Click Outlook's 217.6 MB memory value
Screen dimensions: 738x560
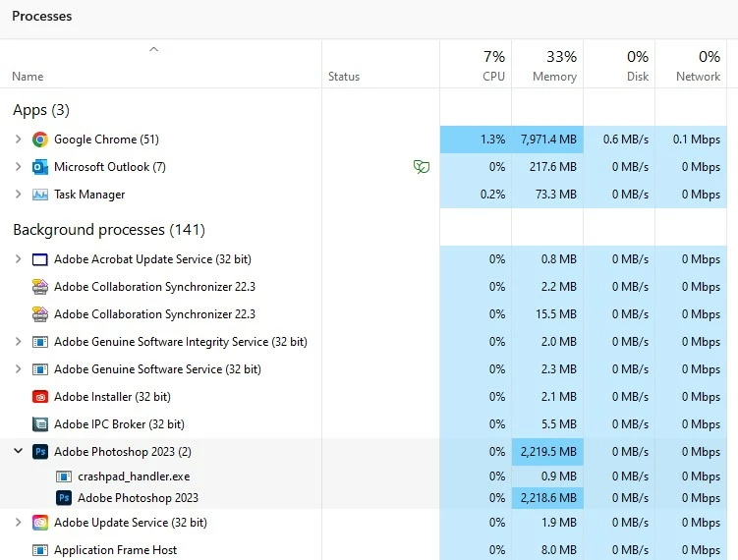(x=553, y=167)
